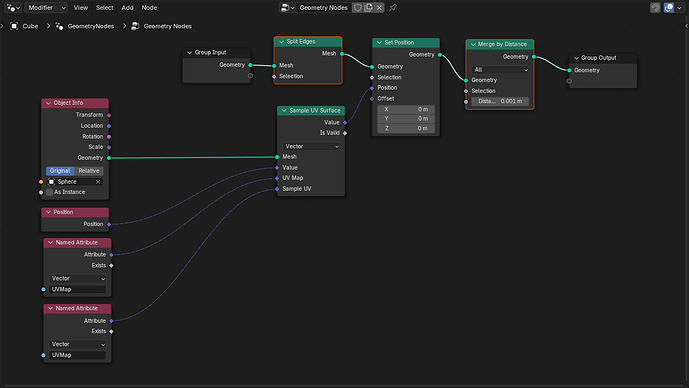Unlink the Geometry Nodes group

click(379, 7)
